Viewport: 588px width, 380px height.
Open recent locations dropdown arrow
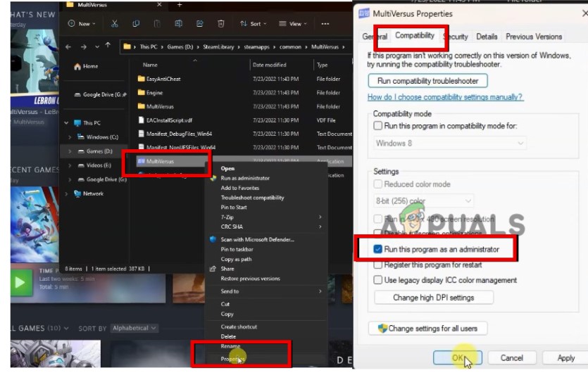(97, 47)
